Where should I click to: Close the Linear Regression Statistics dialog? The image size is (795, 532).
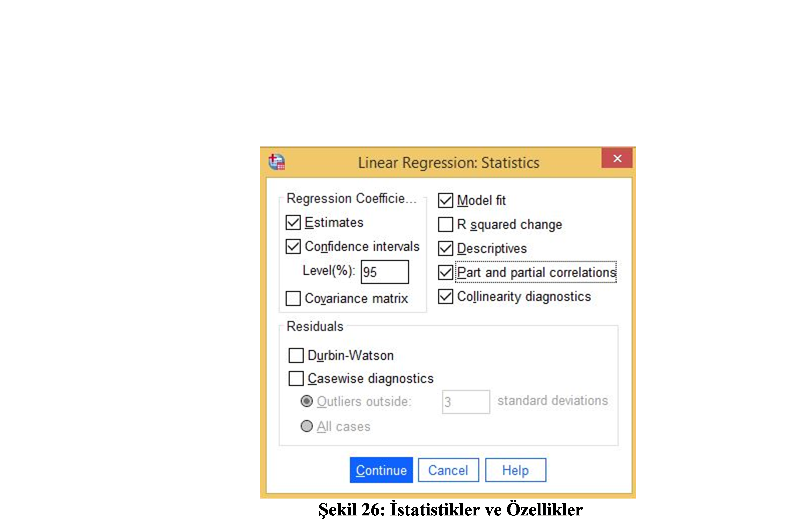[x=617, y=158]
